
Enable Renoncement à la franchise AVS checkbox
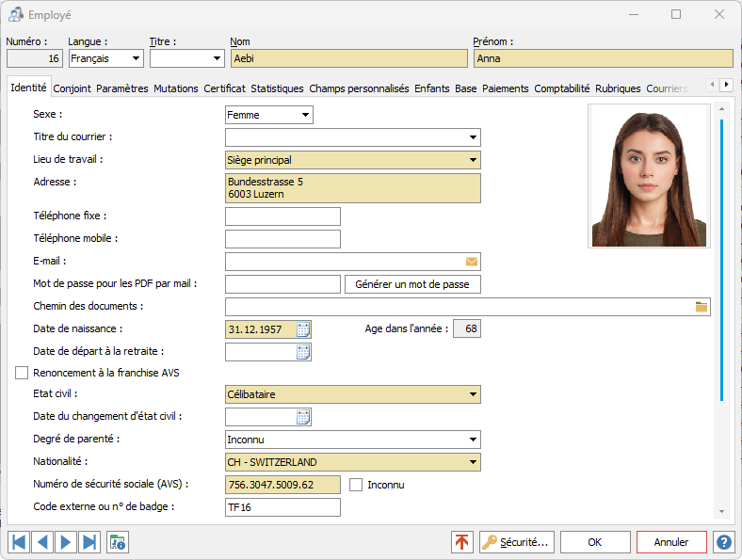coord(23,373)
